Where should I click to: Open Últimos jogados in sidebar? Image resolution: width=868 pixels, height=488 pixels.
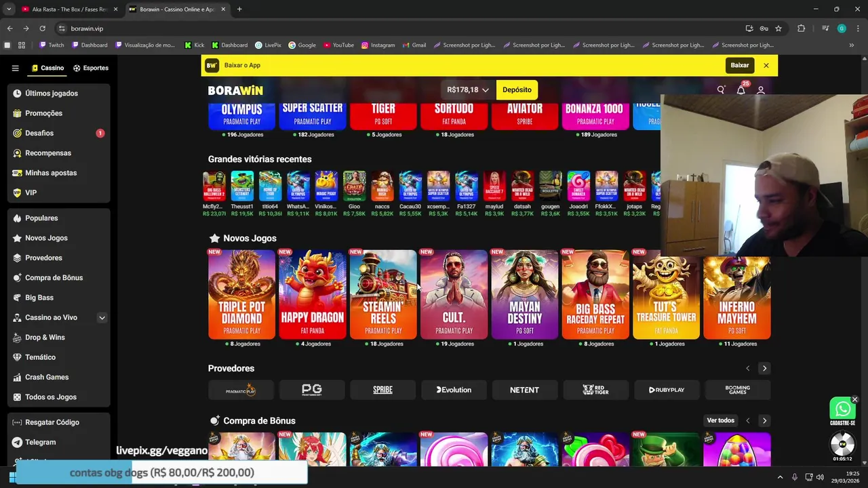click(x=58, y=94)
